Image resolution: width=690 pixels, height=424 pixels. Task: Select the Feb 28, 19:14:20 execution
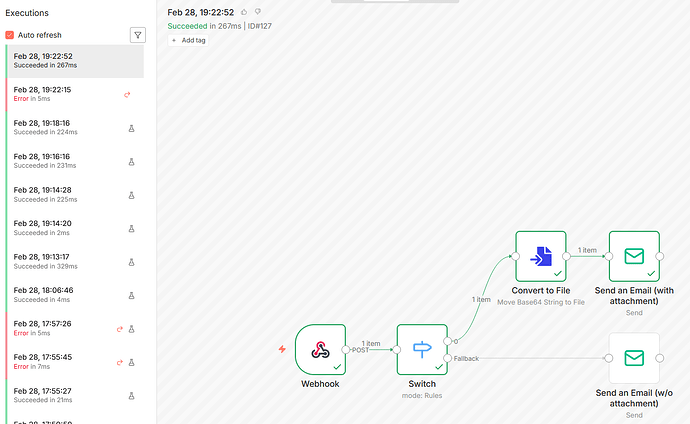pos(75,228)
